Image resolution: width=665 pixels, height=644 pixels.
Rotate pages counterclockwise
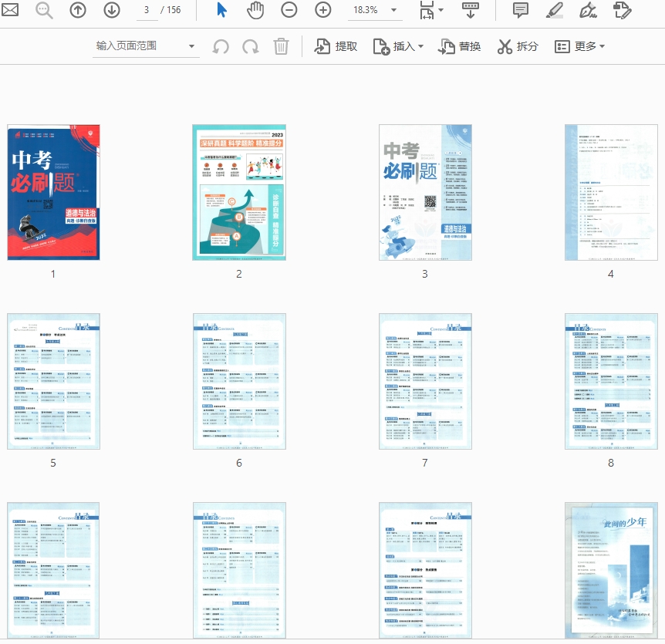pyautogui.click(x=221, y=46)
